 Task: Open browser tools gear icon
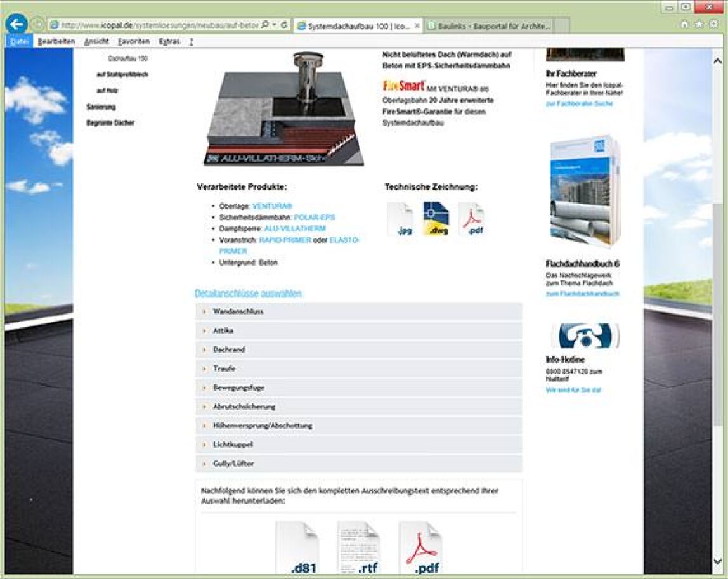click(714, 25)
